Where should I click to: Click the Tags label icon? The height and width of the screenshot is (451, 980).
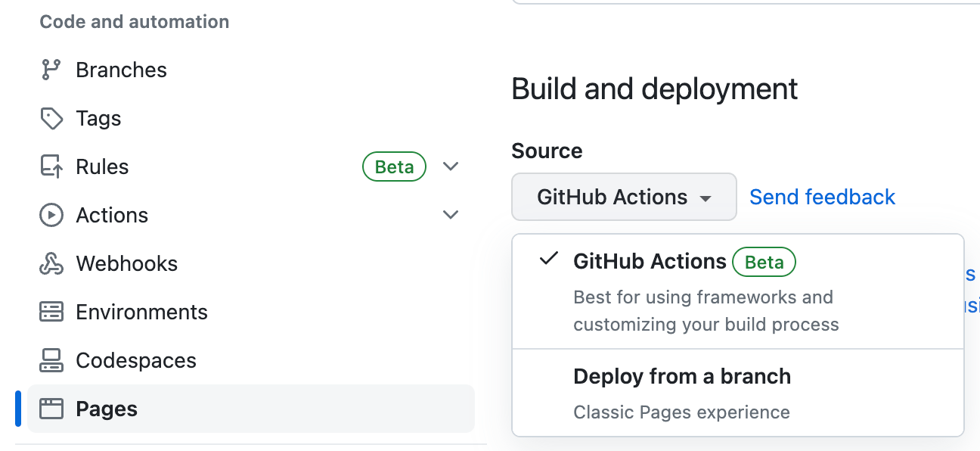[x=50, y=118]
